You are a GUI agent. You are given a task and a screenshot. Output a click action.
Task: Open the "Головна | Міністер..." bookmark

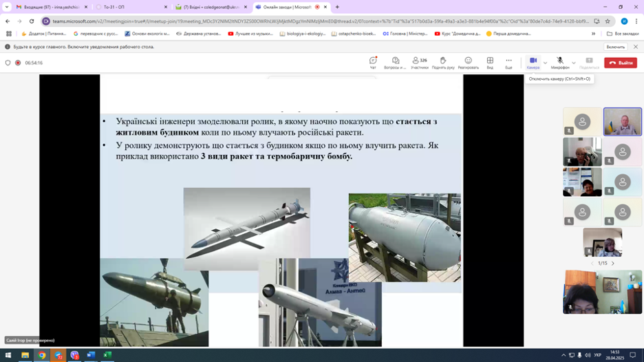point(405,34)
